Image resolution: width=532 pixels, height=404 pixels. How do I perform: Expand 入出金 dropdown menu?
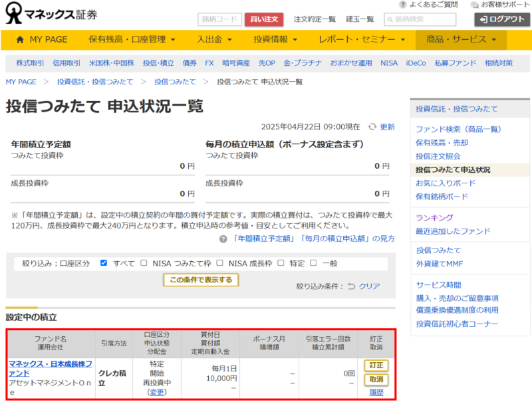tap(214, 40)
